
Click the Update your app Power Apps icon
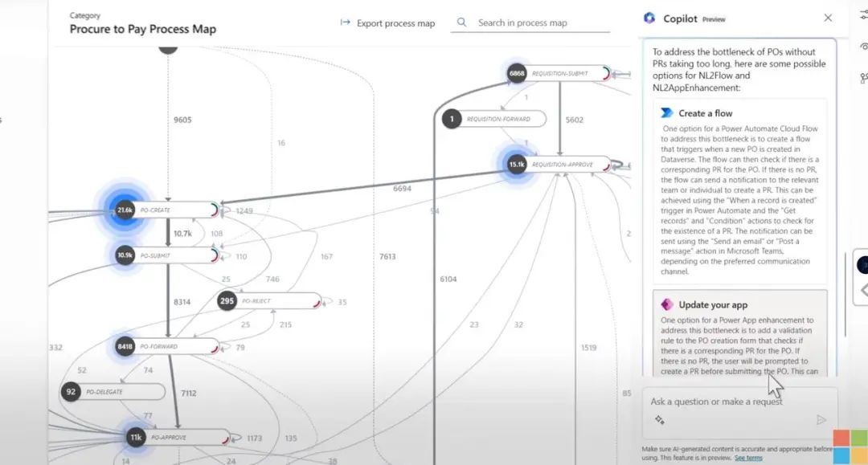(x=667, y=304)
